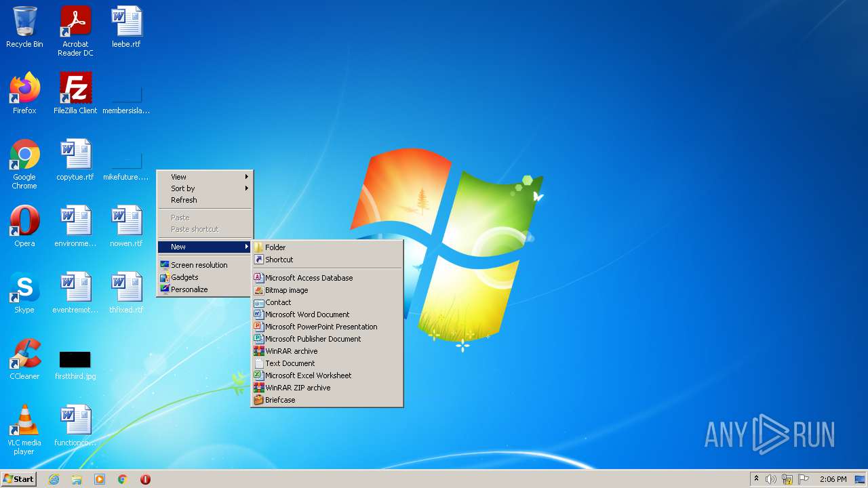Select the Acrobat Reader DC shortcut

pos(75,30)
